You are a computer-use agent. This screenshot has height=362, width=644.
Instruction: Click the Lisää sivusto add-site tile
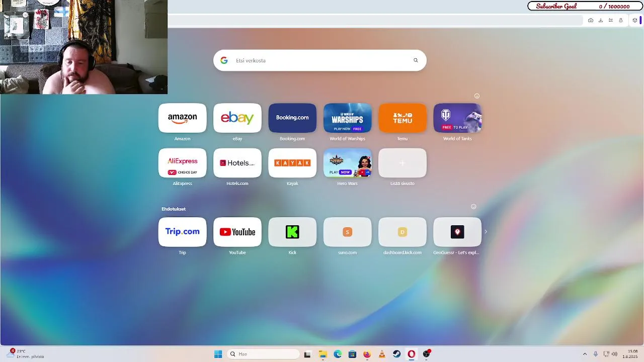coord(403,163)
